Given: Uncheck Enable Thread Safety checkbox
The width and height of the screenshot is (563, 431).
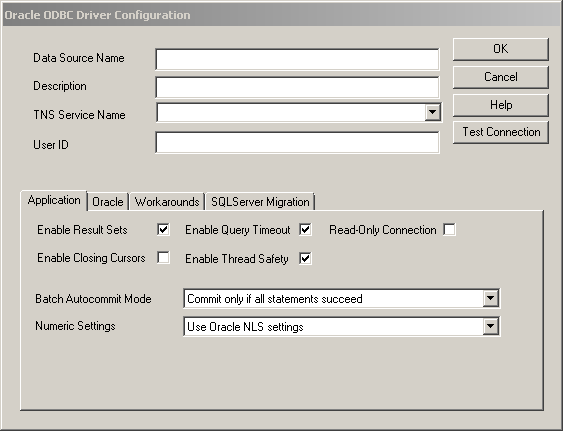Looking at the screenshot, I should 305,258.
